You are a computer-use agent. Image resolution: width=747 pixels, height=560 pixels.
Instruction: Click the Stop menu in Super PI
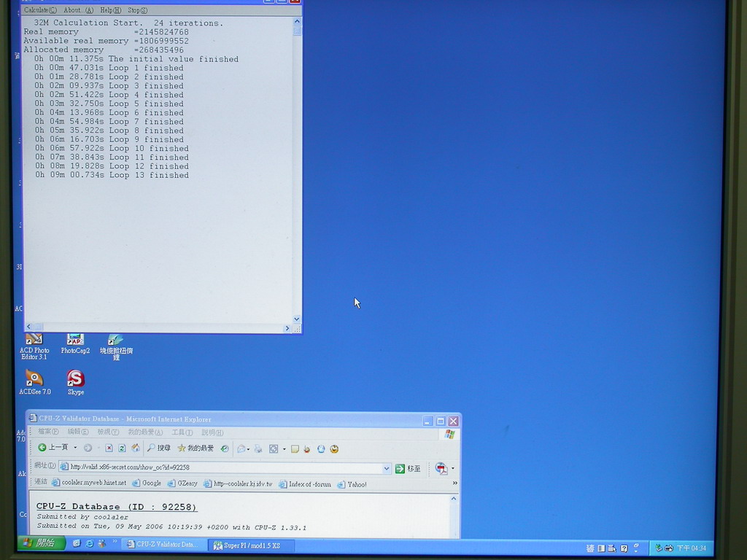click(x=137, y=10)
